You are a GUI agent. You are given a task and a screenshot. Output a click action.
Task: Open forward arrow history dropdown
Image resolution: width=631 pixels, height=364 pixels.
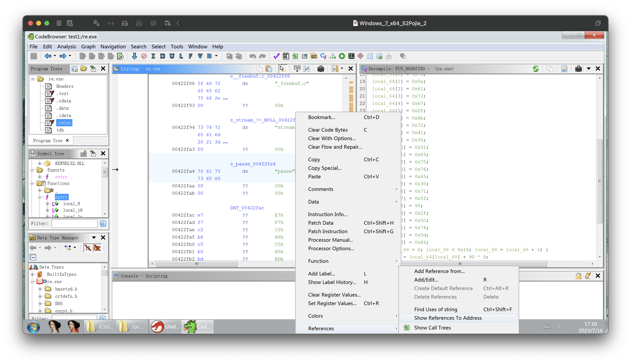(x=70, y=56)
